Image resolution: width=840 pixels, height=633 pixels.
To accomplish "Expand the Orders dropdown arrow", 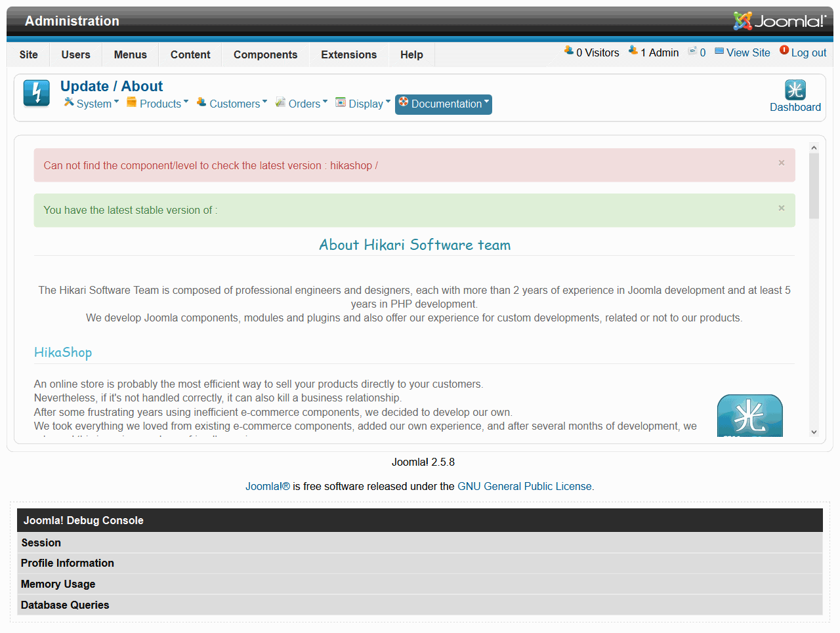I will (325, 102).
